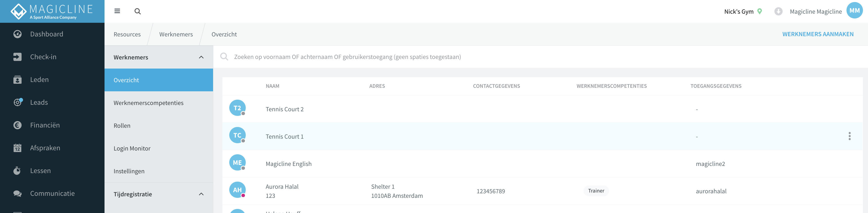Click the Lessen stopwatch icon
The height and width of the screenshot is (213, 868).
tap(17, 171)
